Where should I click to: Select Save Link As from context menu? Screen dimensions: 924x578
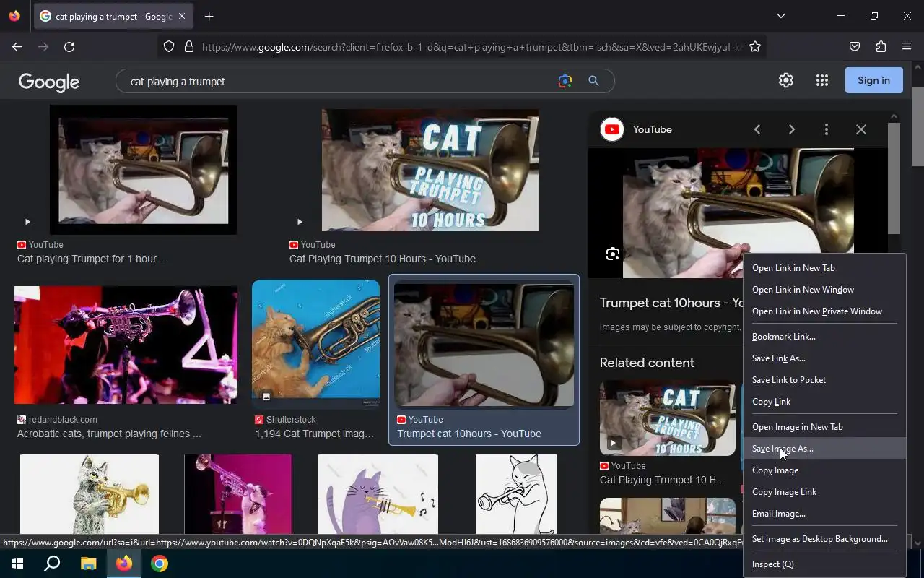(824, 358)
